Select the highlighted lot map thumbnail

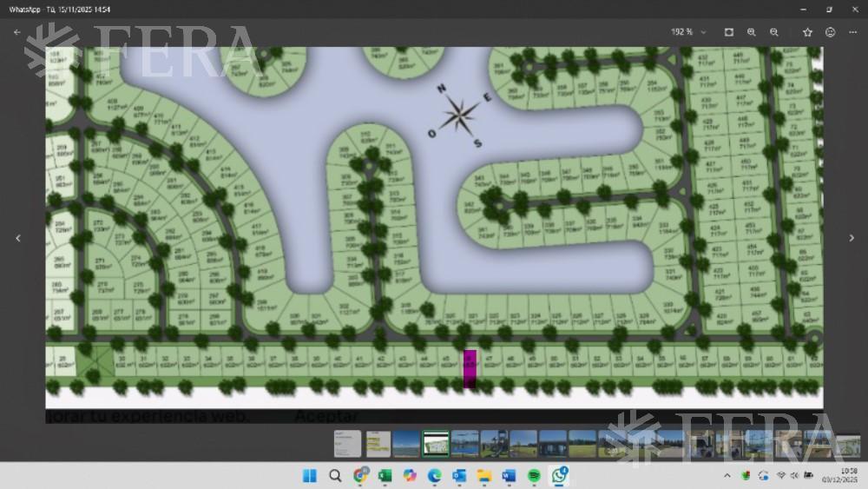tap(436, 444)
